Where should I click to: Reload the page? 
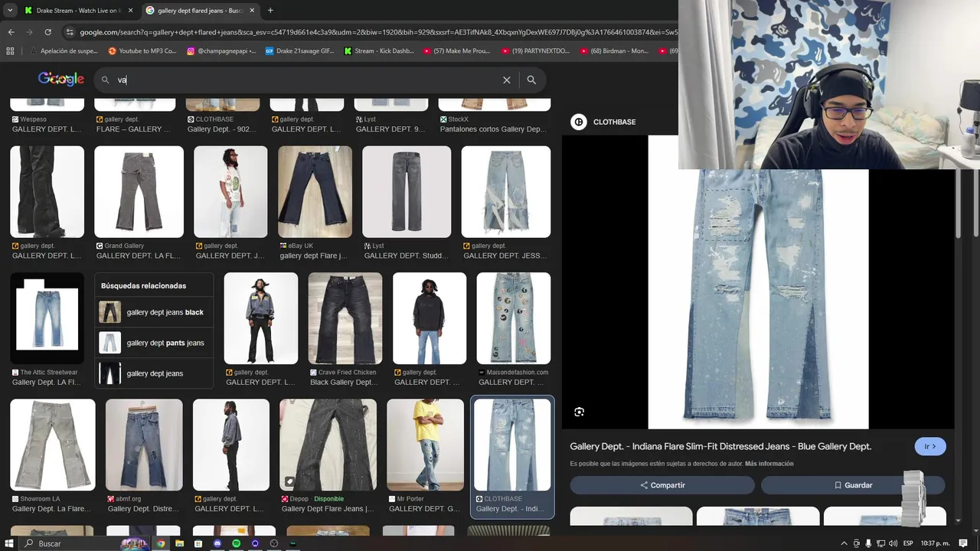(47, 32)
